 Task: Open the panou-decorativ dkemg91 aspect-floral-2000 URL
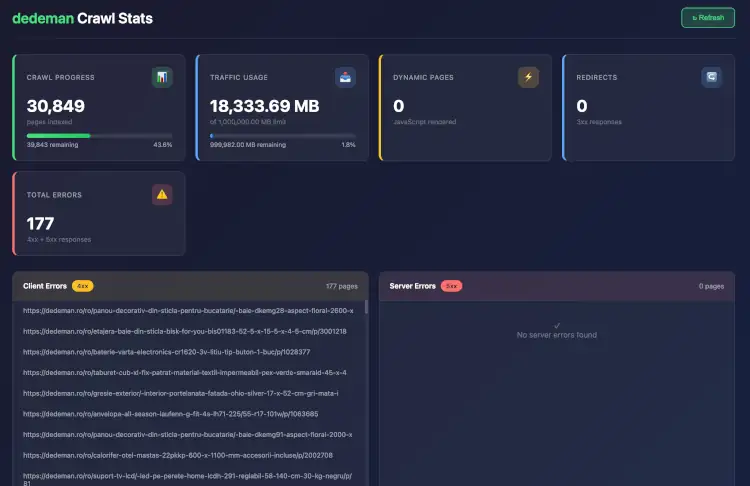point(188,434)
